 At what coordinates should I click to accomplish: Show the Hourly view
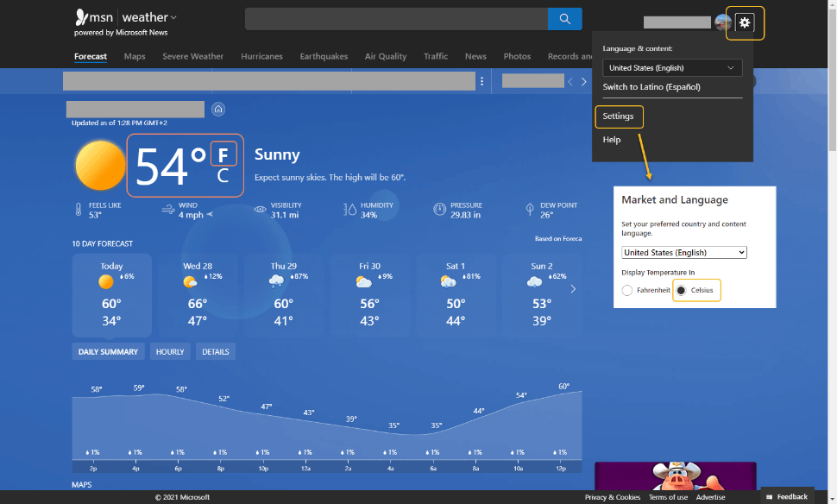point(170,352)
